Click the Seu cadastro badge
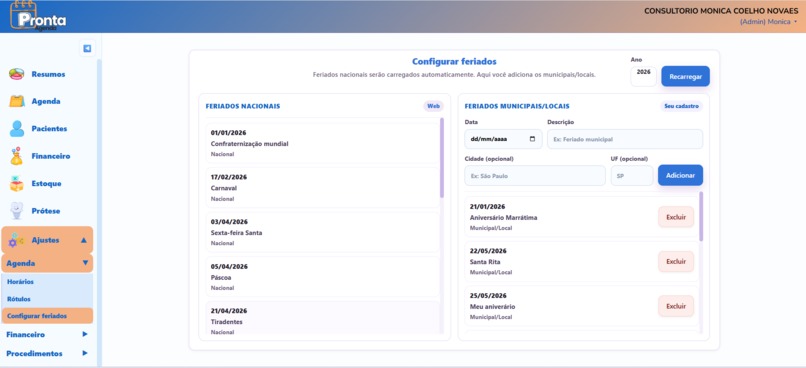This screenshot has width=806, height=368. coord(681,106)
